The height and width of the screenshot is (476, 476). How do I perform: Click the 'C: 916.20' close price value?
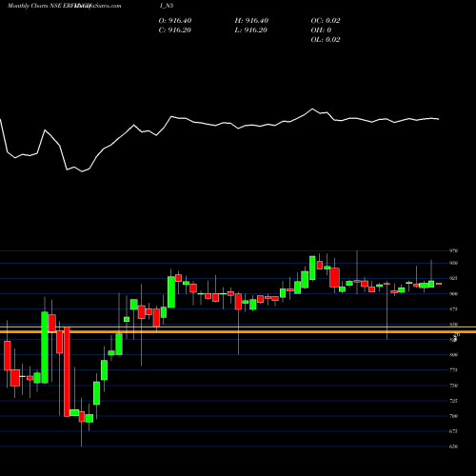point(174,30)
